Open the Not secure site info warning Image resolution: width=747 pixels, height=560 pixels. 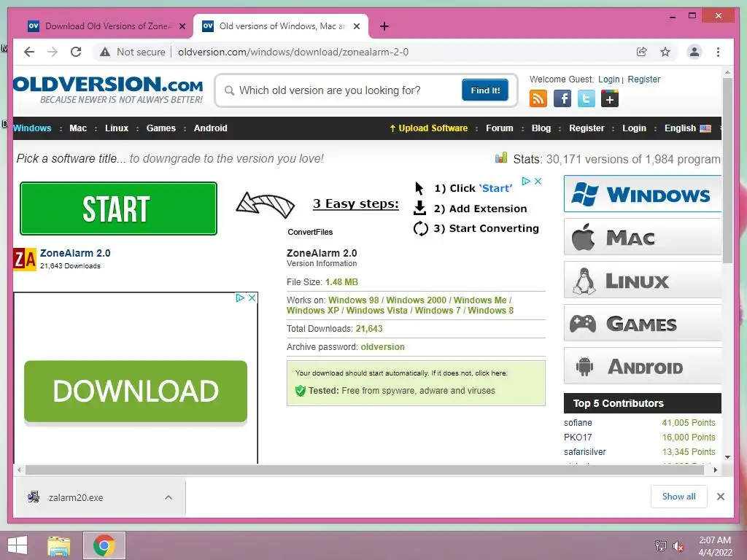tap(133, 52)
